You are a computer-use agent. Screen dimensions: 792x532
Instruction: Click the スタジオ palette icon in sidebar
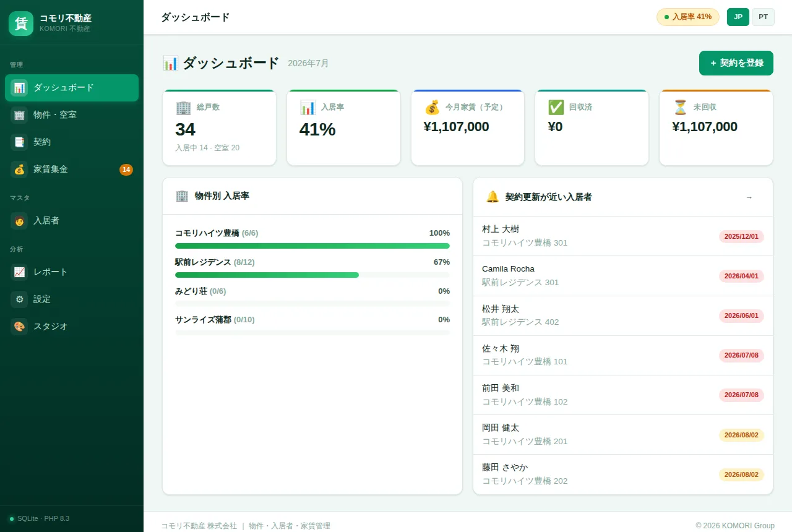tap(19, 327)
